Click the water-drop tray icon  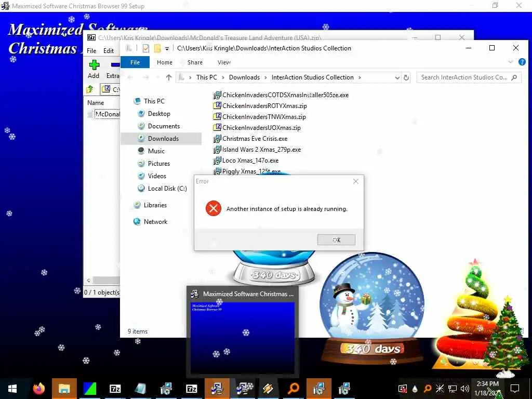point(415,389)
